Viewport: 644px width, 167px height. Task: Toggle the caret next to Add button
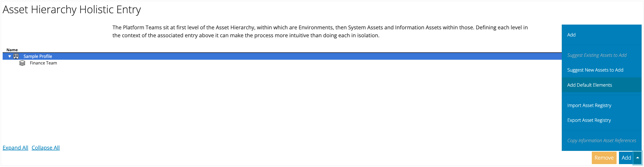[638, 158]
